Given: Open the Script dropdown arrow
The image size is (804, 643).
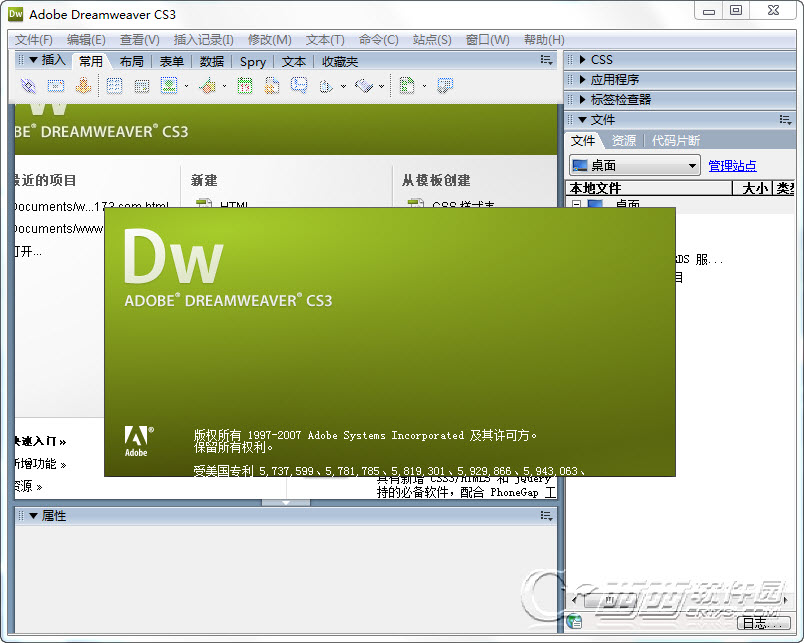Looking at the screenshot, I should coord(381,86).
